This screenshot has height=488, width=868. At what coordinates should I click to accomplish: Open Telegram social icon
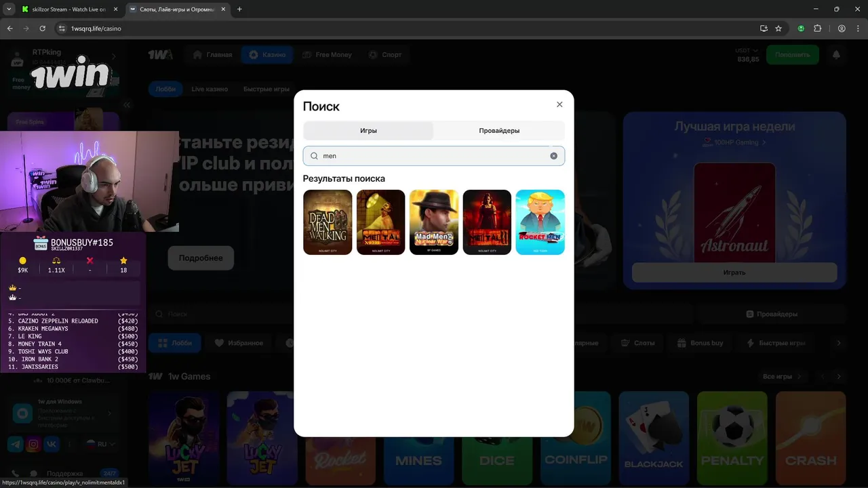pyautogui.click(x=15, y=444)
